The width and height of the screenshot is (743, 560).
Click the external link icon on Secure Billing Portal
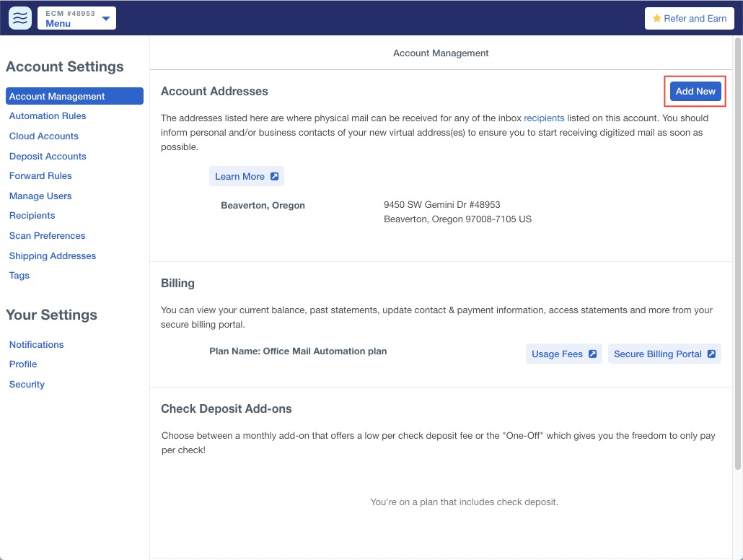[711, 354]
